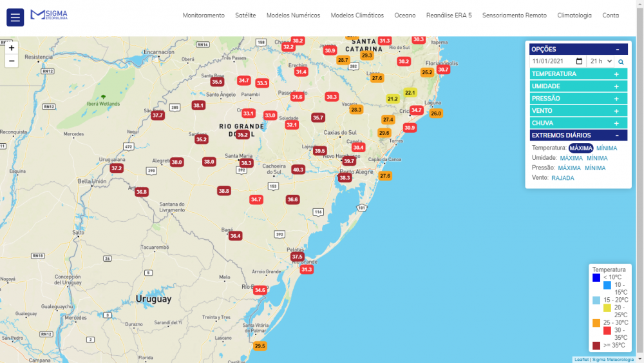Viewport: 644px width, 363px height.
Task: Open the Leaflet attribution link
Action: coord(582,359)
